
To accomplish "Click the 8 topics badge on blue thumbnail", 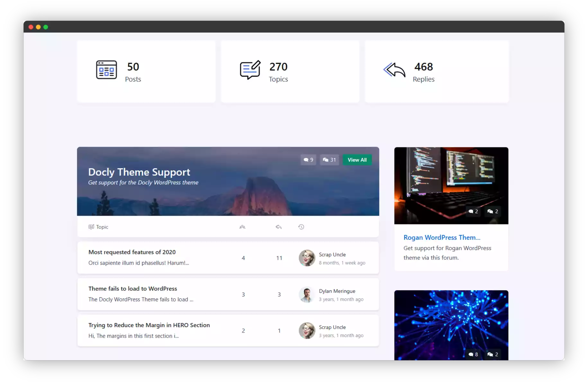I will (x=473, y=354).
